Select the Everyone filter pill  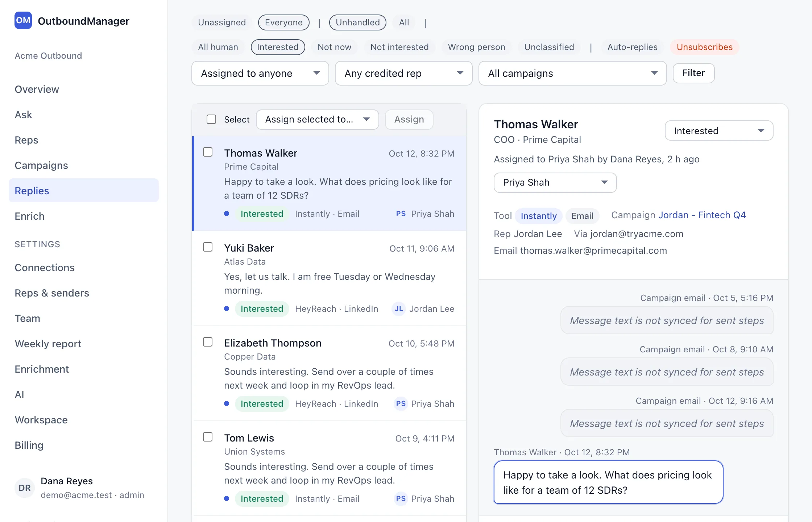284,22
